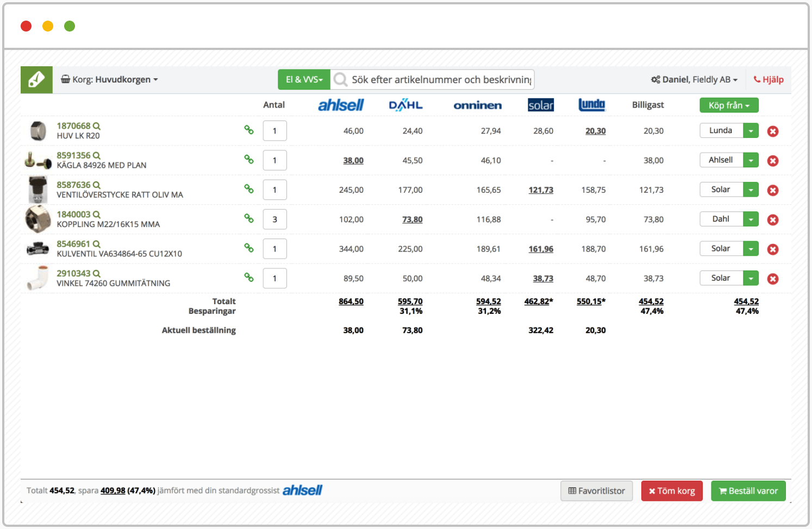Edit quantity field for KULVENTIL
The image size is (812, 529).
click(x=275, y=249)
